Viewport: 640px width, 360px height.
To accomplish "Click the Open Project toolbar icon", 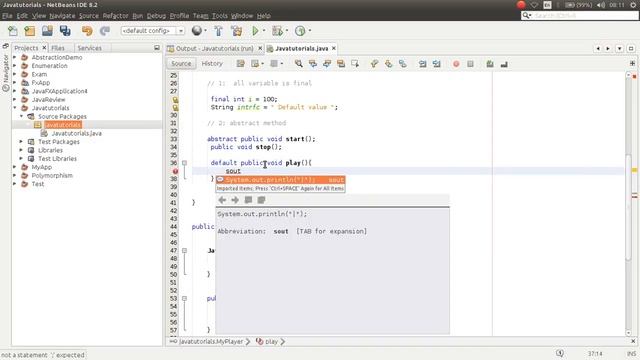I will [47, 31].
